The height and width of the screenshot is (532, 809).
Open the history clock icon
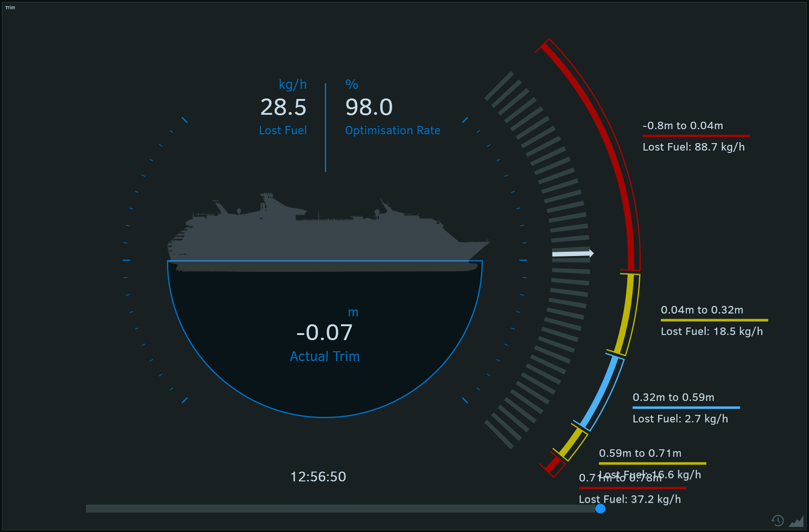[x=777, y=520]
